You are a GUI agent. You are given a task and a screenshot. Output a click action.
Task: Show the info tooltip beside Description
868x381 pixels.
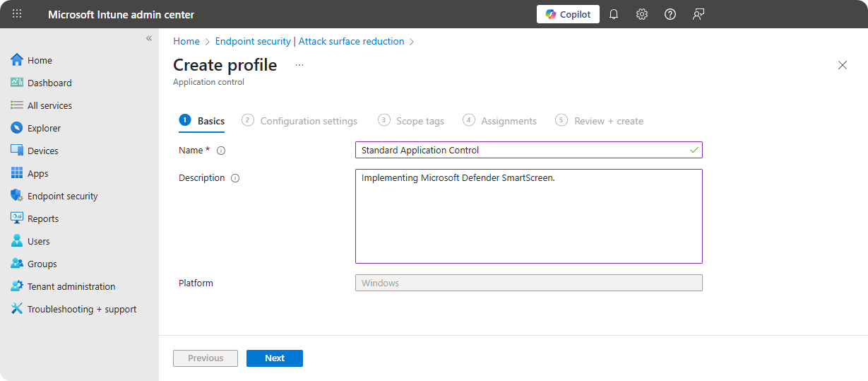235,178
